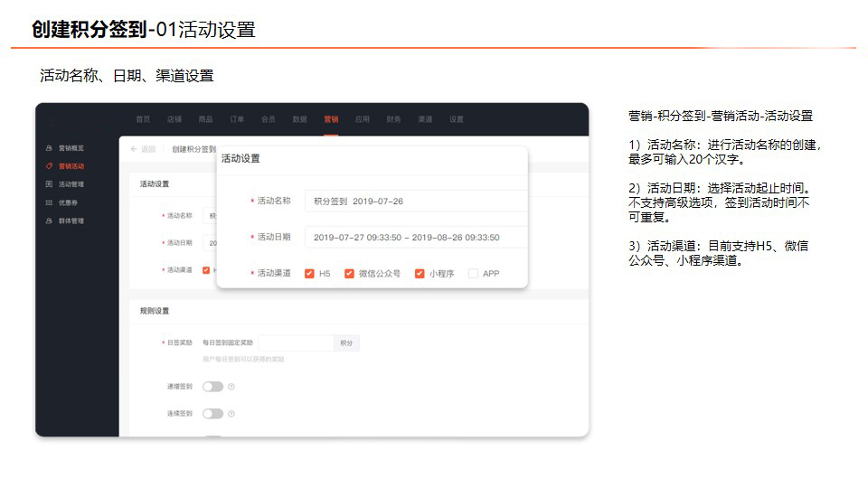Open the 活动日期 date range field
Screen dimensions: 868x488
coord(416,237)
